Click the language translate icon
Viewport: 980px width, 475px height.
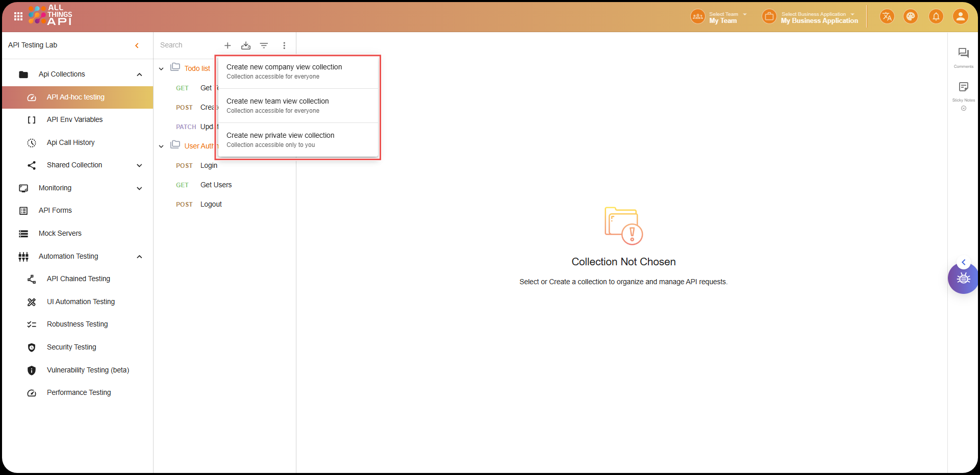coord(887,17)
